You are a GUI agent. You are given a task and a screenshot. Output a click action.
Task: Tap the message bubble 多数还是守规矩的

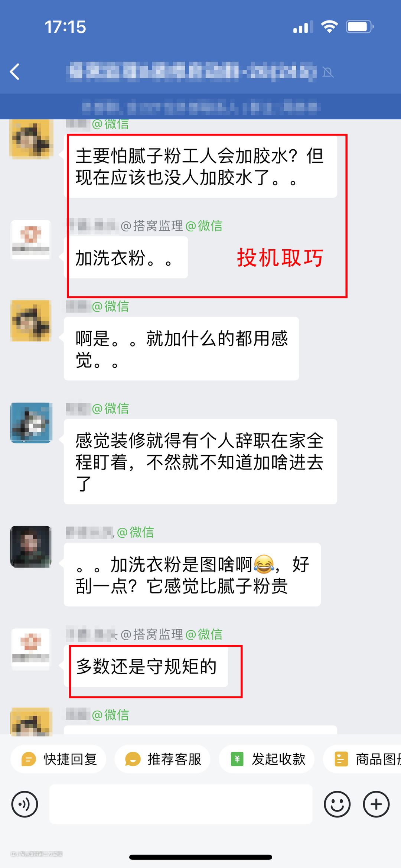click(146, 666)
